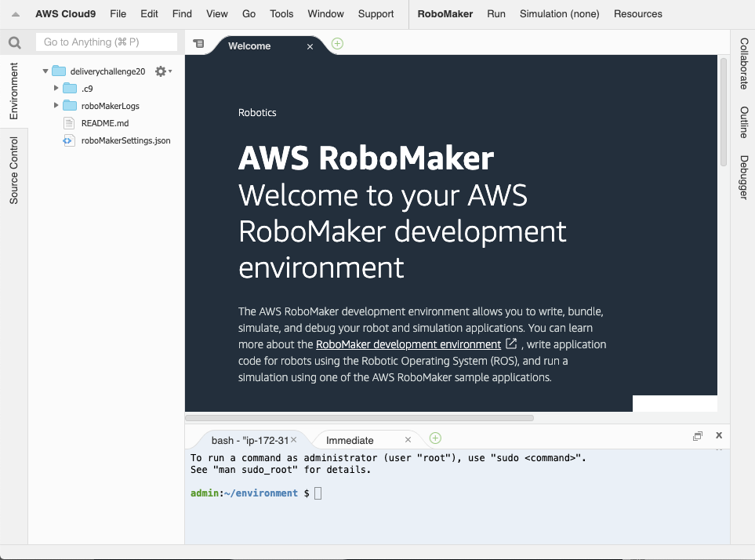Open the Support menu

pos(376,14)
